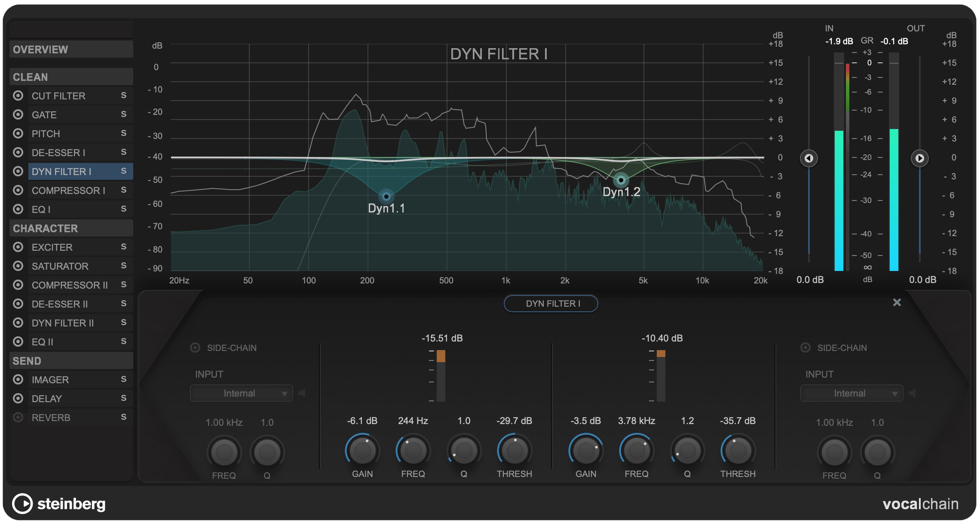
Task: Solo the DE-ESSER I module
Action: (x=124, y=152)
